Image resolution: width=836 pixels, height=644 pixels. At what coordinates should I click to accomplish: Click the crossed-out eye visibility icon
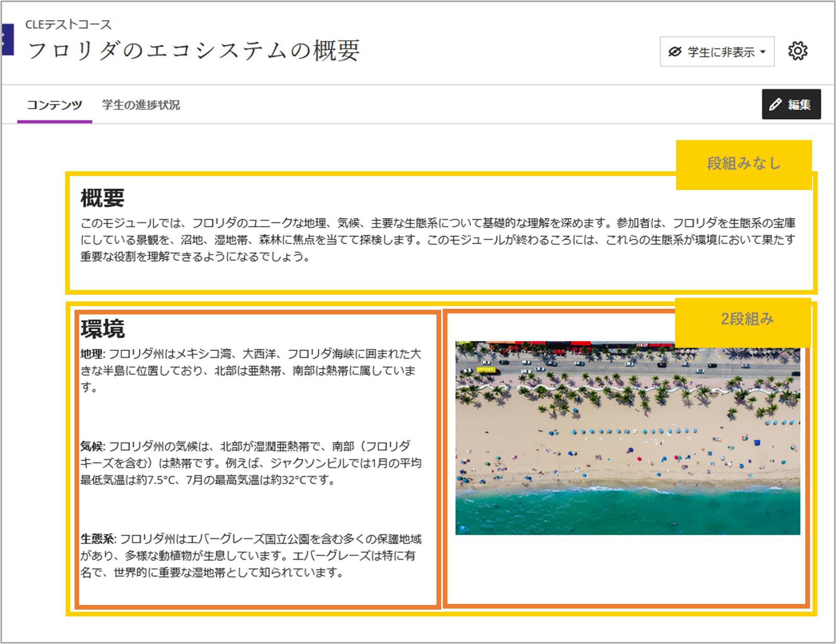pyautogui.click(x=675, y=52)
